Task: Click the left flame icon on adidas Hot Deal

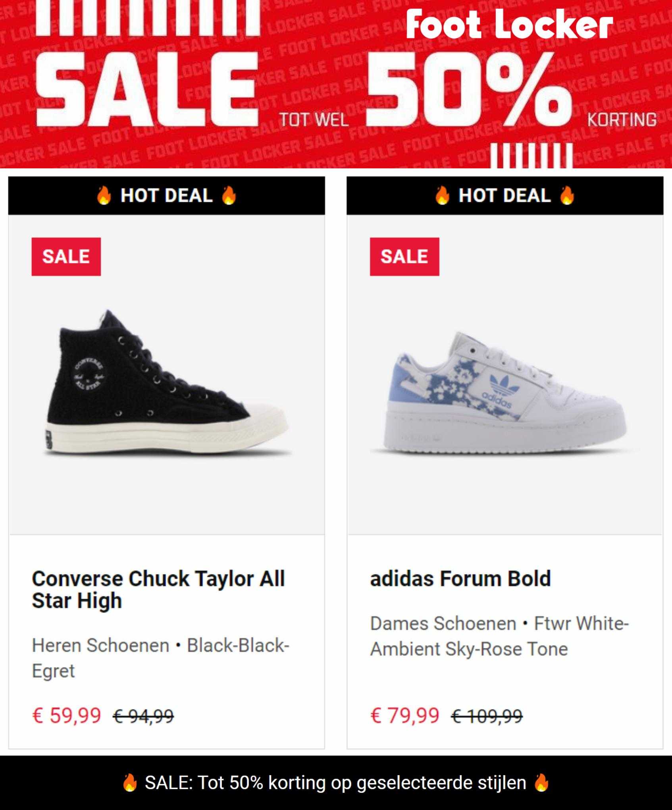Action: (x=442, y=195)
